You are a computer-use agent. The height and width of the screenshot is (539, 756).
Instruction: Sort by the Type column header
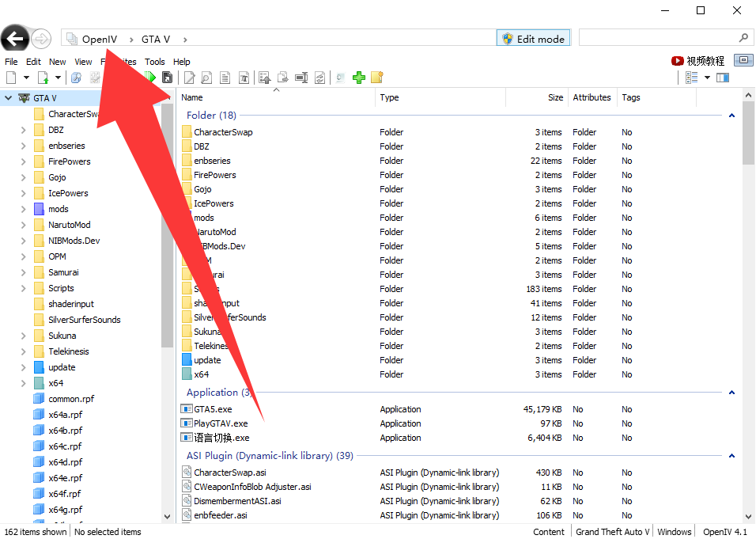pos(440,97)
